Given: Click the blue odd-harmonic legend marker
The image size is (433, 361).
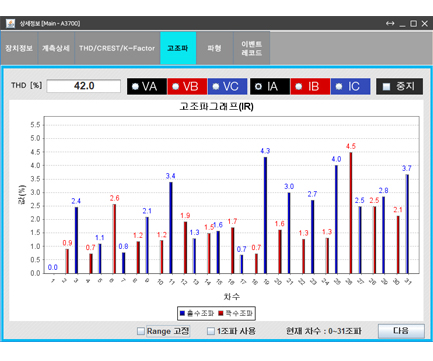Looking at the screenshot, I should pyautogui.click(x=182, y=313).
